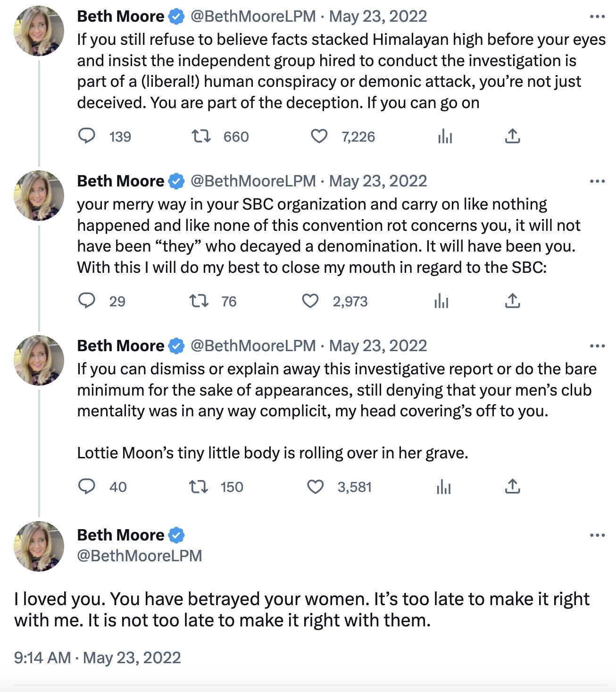The height and width of the screenshot is (692, 616).
Task: Open options for the SBC organization tweet
Action: [597, 180]
